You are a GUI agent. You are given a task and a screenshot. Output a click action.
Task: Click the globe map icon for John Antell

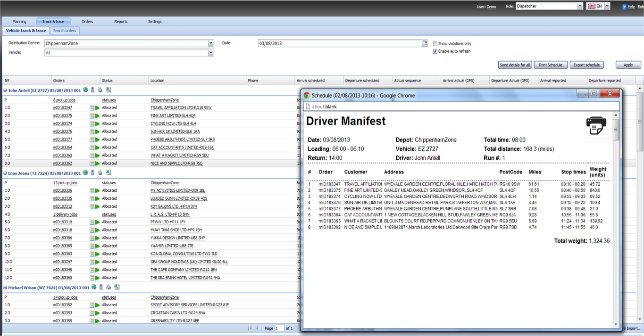(85, 90)
